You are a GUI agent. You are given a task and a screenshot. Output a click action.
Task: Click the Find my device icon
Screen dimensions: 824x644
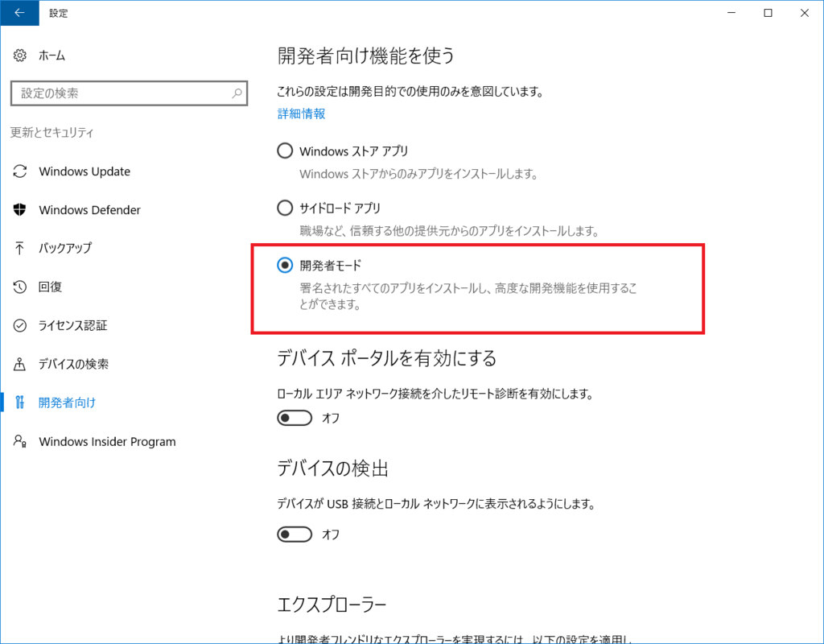(x=20, y=364)
